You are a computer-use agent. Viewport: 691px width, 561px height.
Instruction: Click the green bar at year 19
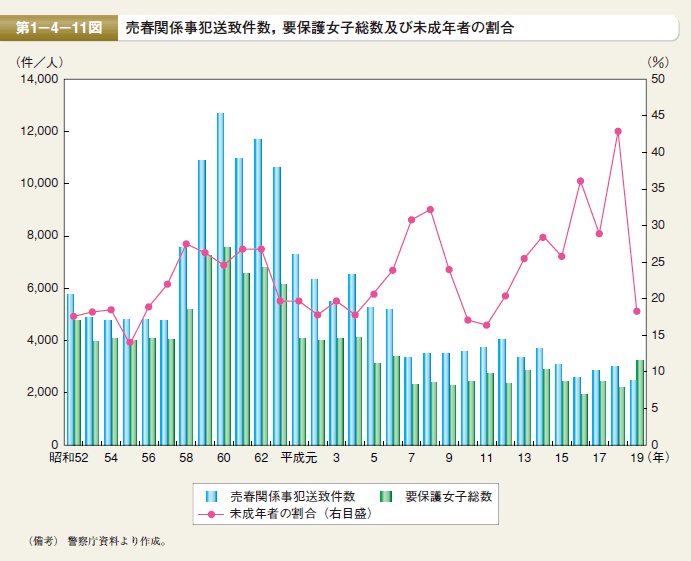[x=640, y=402]
